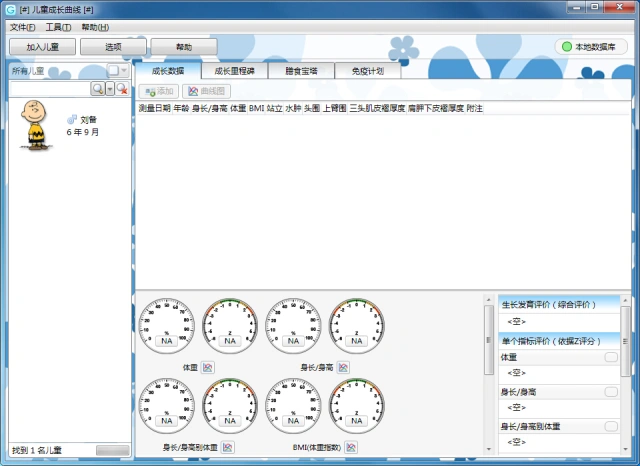Toggle the 体重 indicator checkbox
640x466 pixels.
click(610, 357)
